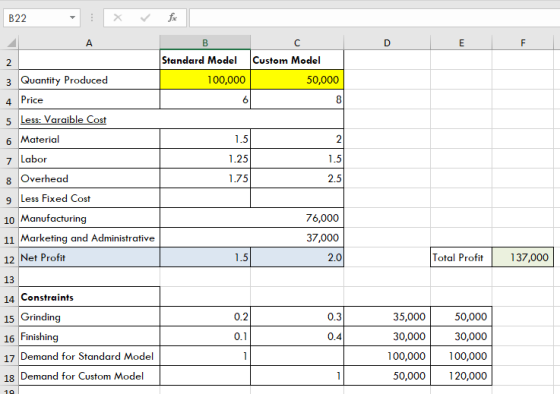Click the yellow Custom Model quantity cell 50,000
Viewport: 560px width, 394px height.
tap(297, 80)
